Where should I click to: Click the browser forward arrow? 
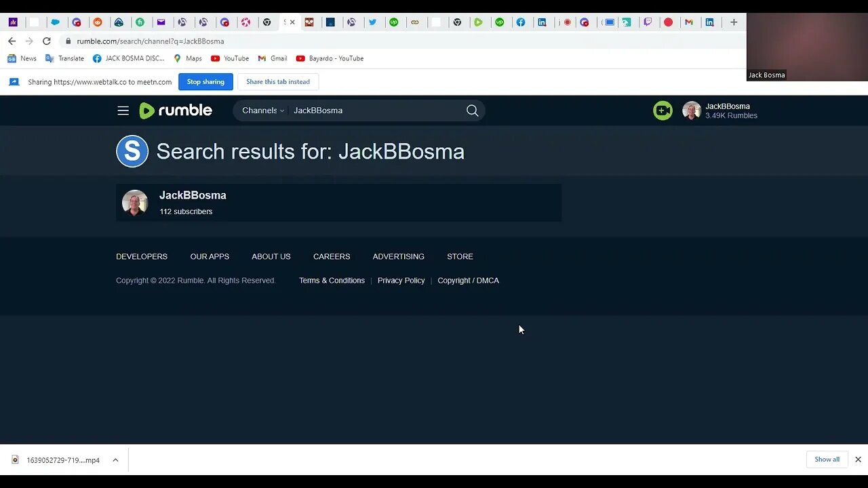coord(29,41)
